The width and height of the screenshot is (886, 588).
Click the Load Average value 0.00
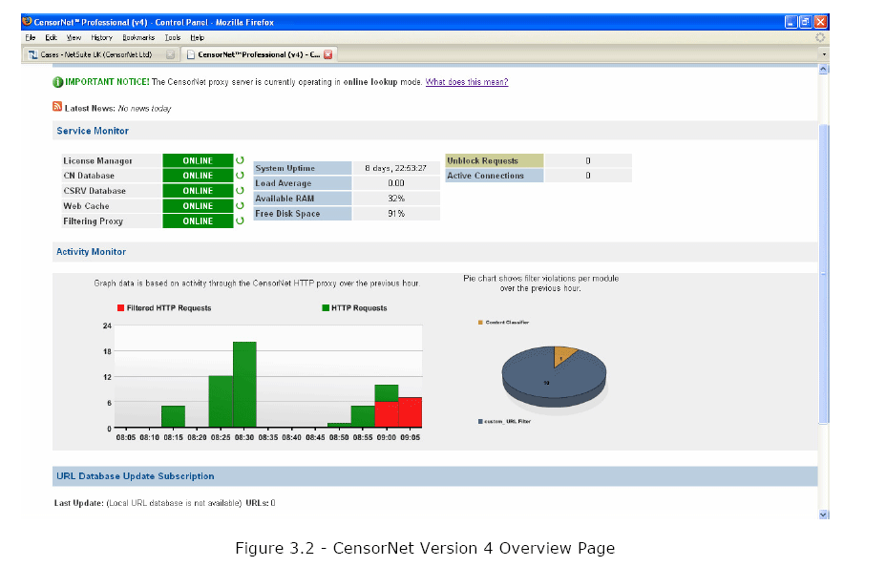coord(396,183)
